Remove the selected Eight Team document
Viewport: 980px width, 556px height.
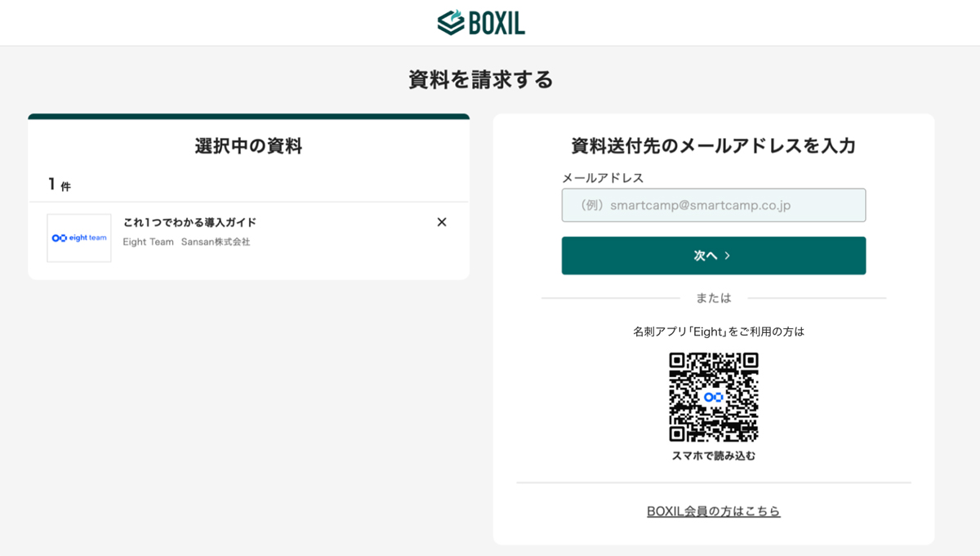pyautogui.click(x=442, y=222)
